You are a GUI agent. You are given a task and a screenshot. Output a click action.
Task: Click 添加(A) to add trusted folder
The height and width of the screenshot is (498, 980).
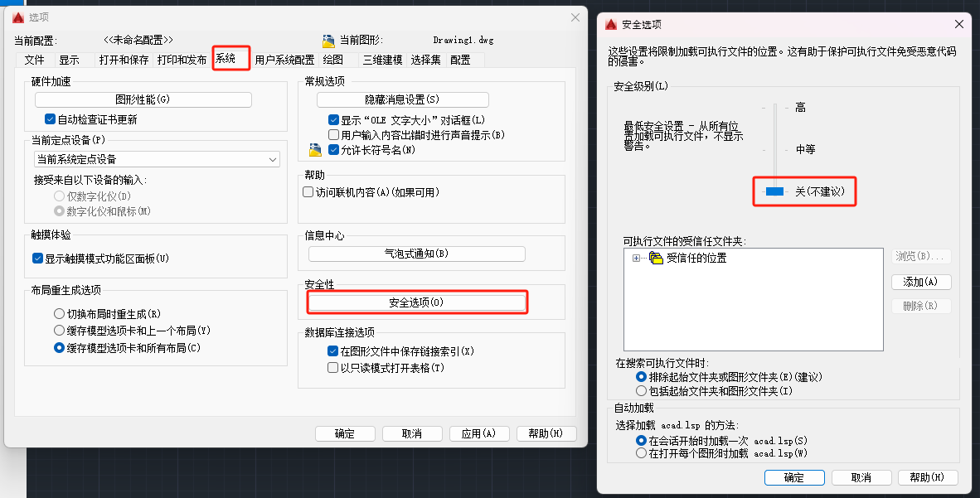(x=920, y=282)
